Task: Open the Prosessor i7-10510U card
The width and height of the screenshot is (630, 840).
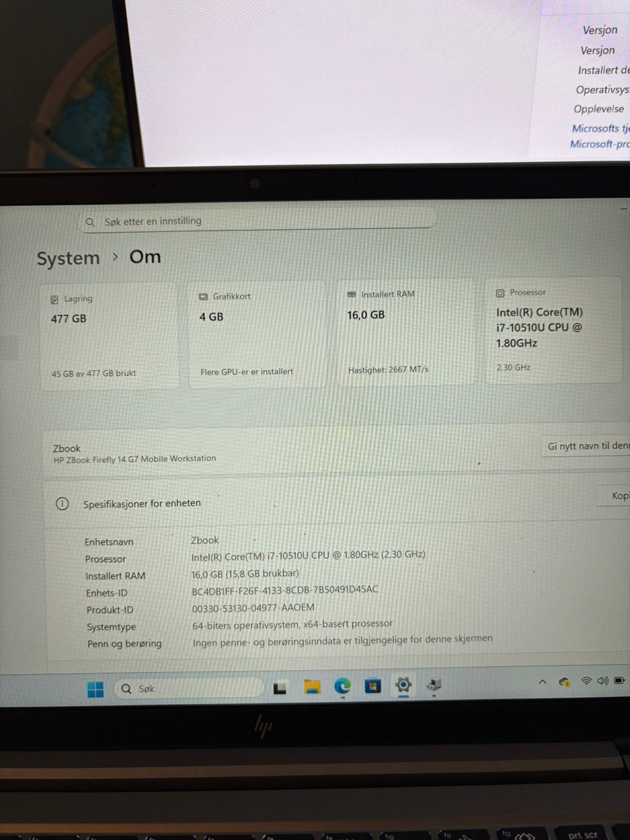Action: click(x=553, y=330)
